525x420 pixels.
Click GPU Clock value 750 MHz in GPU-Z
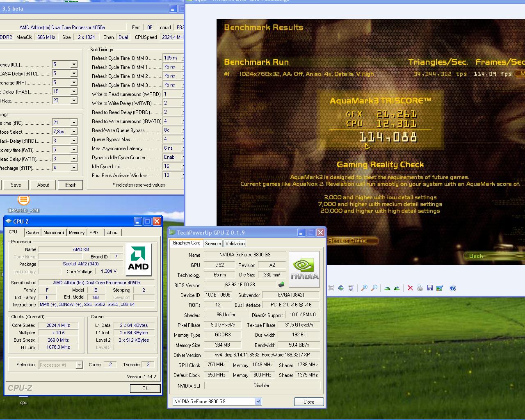[x=216, y=365]
